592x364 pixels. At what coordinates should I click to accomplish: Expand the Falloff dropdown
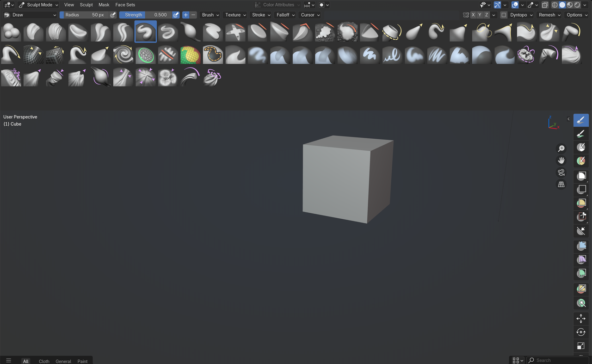point(285,15)
